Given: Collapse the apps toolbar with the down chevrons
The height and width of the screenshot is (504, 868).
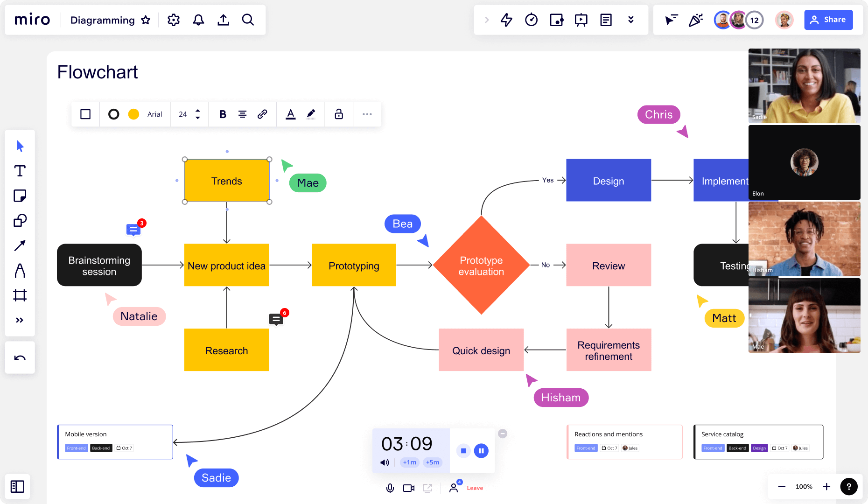Looking at the screenshot, I should point(631,20).
